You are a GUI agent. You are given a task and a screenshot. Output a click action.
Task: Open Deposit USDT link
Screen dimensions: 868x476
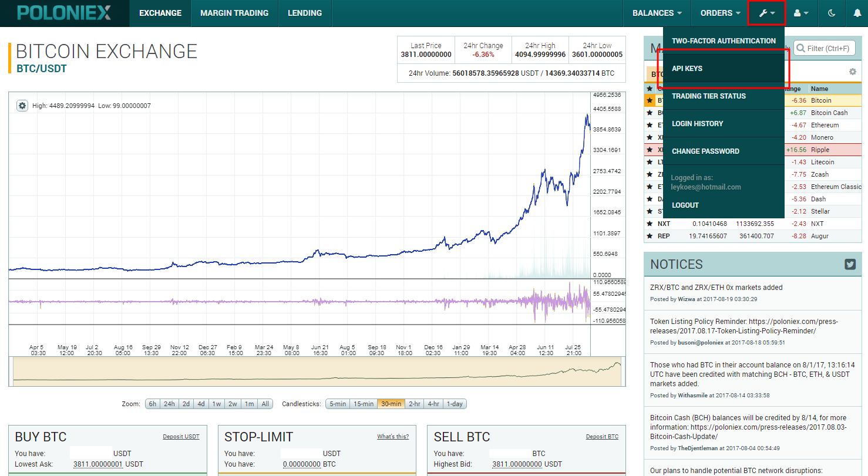(181, 437)
